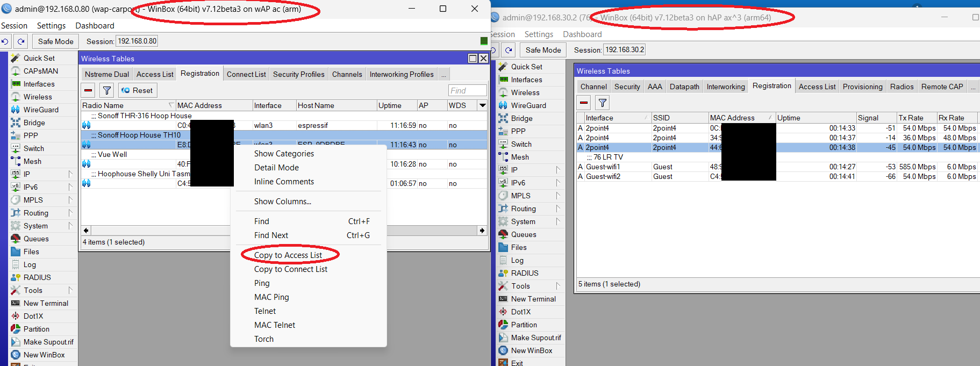Switch to Security Profiles tab
Screen dimensions: 980x366
[x=298, y=75]
